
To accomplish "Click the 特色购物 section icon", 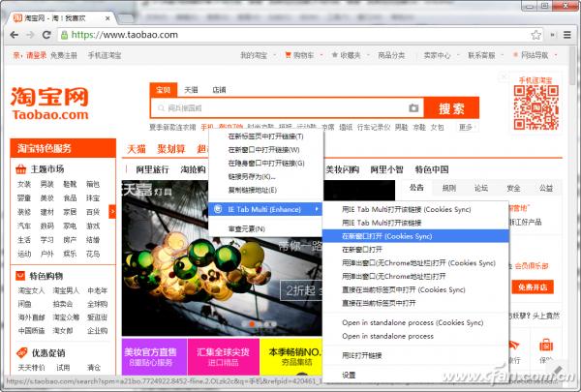I will click(x=20, y=276).
